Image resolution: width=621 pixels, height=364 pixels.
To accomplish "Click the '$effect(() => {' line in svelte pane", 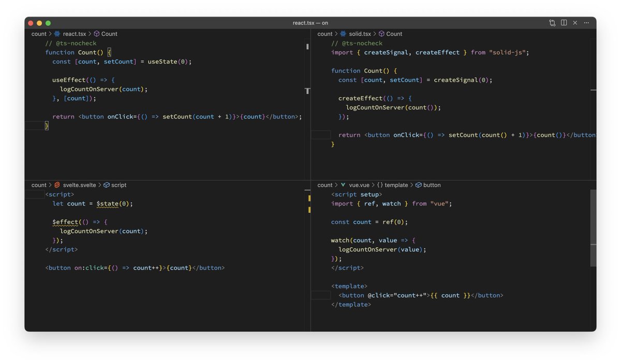I will pos(80,222).
